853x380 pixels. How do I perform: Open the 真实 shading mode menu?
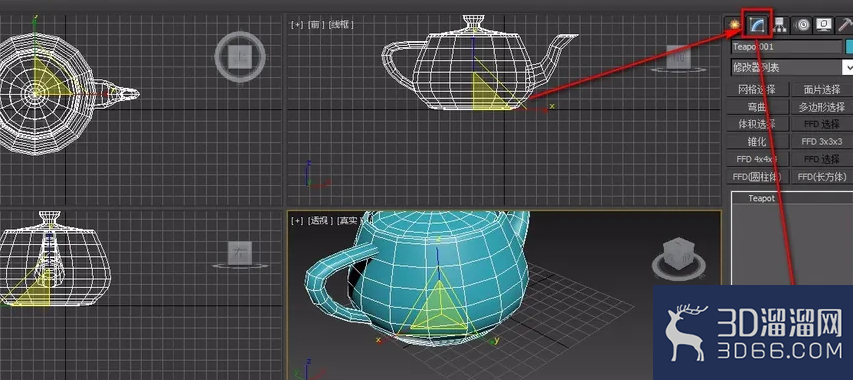(347, 220)
